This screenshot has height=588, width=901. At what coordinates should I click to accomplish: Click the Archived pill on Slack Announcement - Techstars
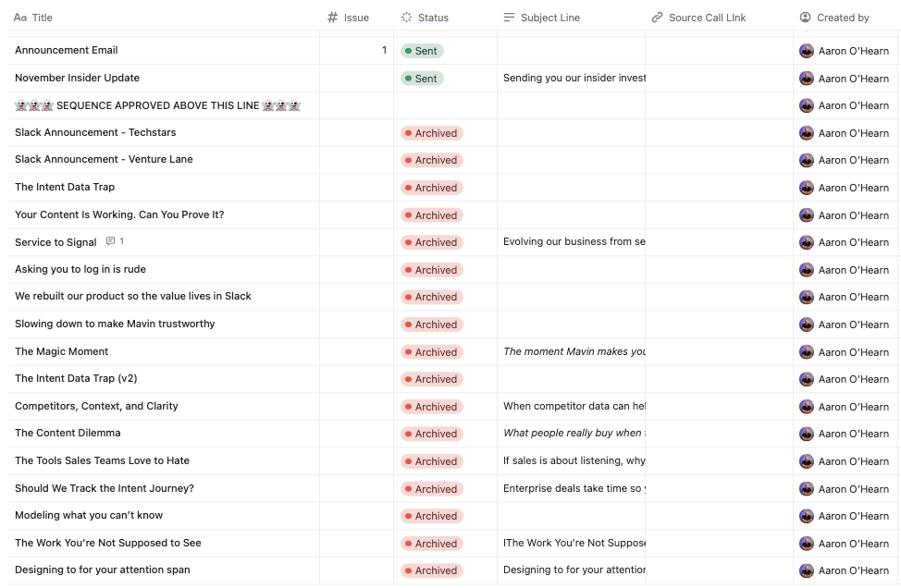tap(432, 132)
